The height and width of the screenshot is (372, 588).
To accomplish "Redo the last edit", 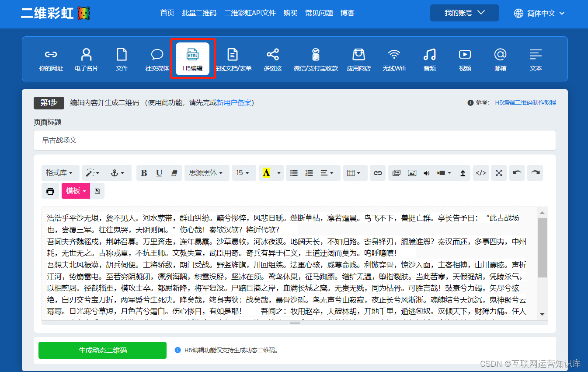I will pyautogui.click(x=535, y=173).
